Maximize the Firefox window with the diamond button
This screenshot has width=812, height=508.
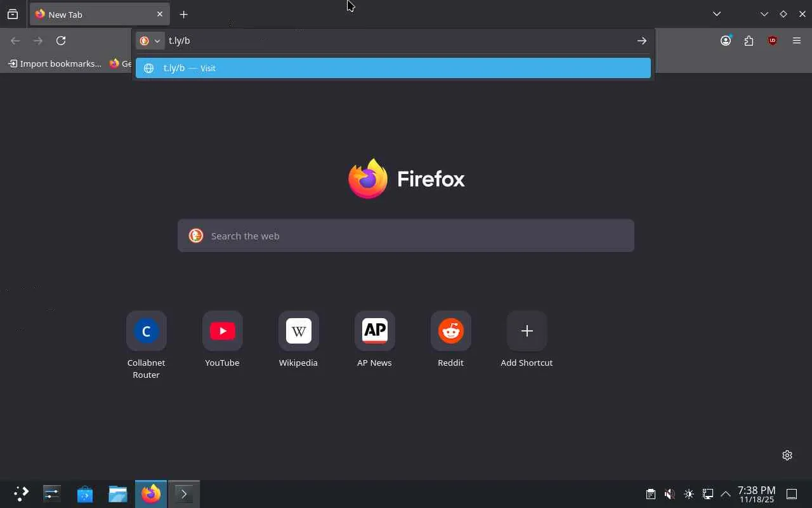click(x=783, y=14)
